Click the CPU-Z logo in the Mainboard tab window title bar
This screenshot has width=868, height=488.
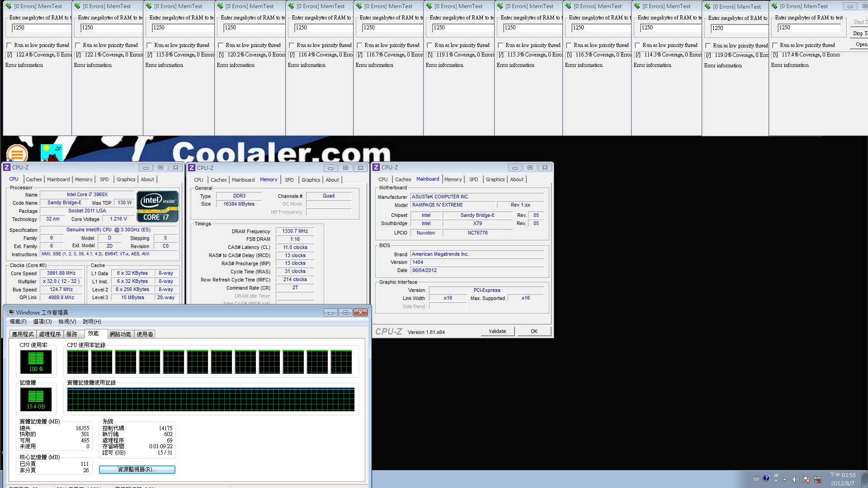click(376, 167)
